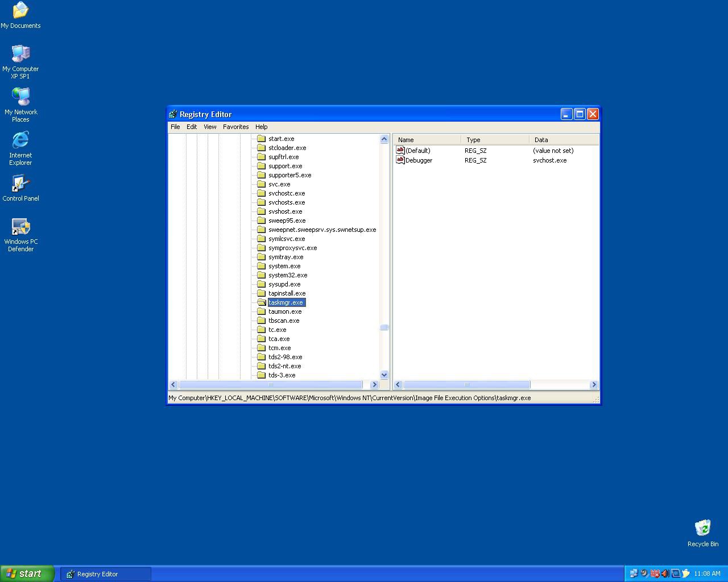The width and height of the screenshot is (728, 582).
Task: Open Internet Explorer desktop icon
Action: 20,141
